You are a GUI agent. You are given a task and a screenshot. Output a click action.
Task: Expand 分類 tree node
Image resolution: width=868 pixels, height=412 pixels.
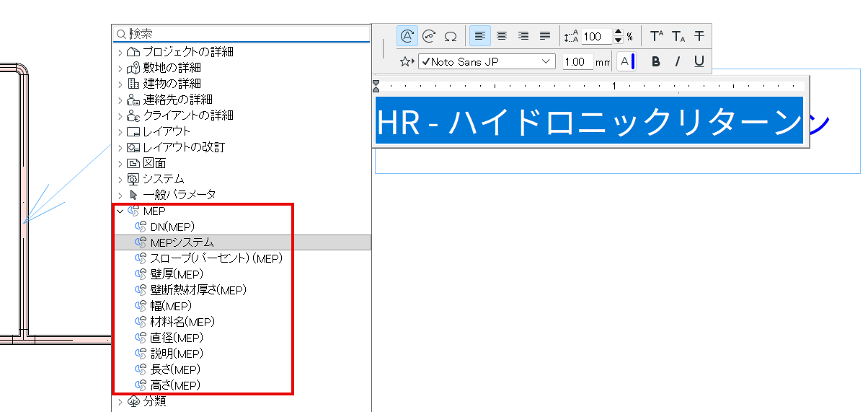pyautogui.click(x=120, y=401)
